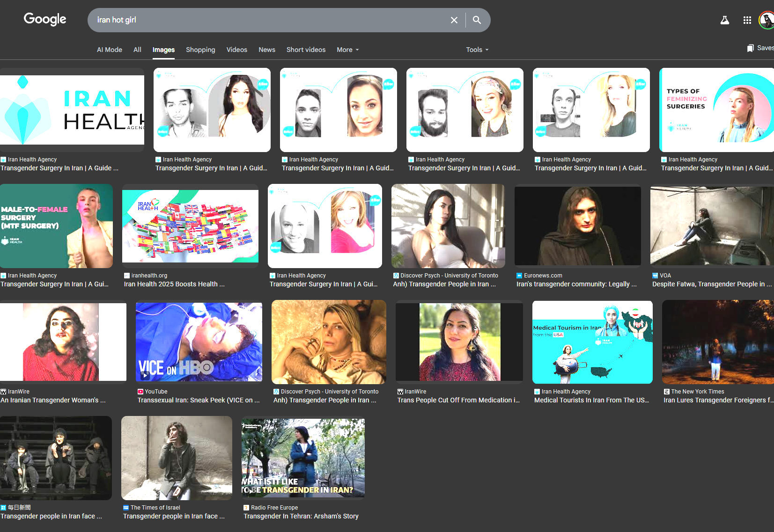Click 'The New York Times' source name

click(698, 392)
